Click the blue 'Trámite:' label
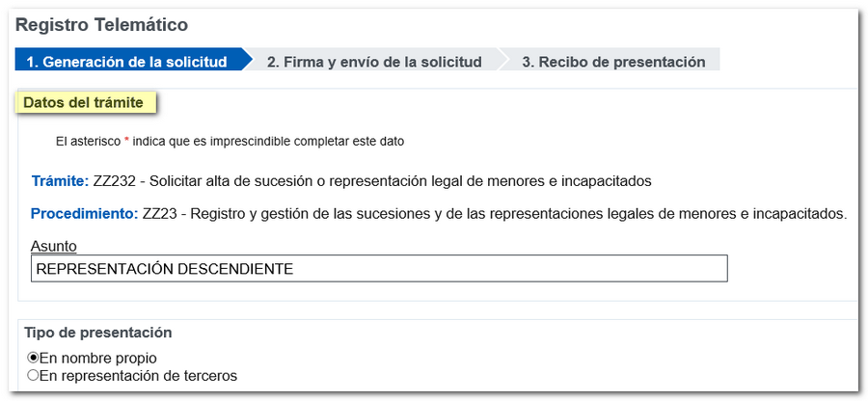 point(60,181)
